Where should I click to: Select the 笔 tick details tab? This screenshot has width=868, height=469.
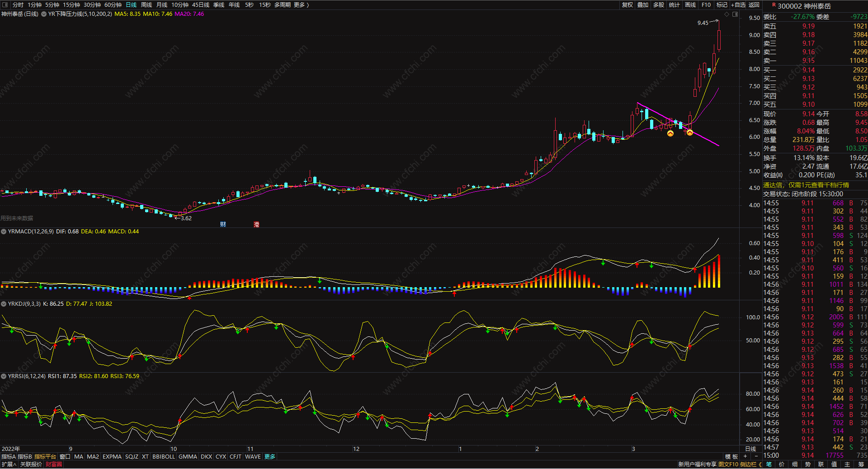769,464
